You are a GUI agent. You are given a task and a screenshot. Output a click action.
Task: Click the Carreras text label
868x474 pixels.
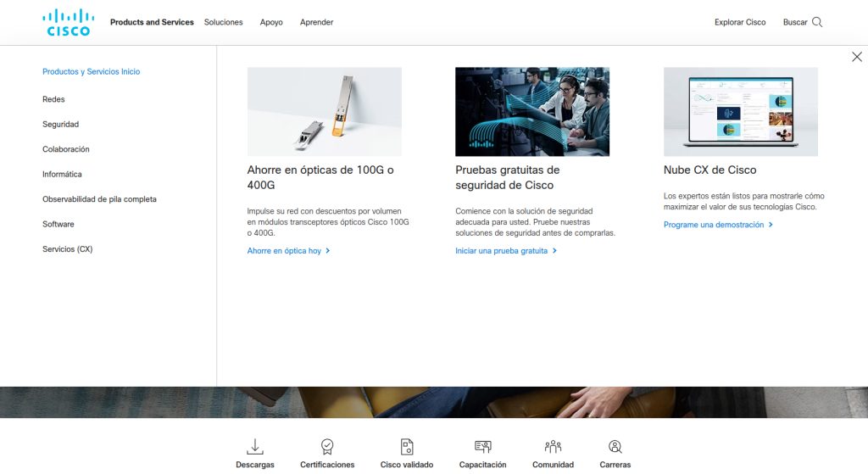coord(615,465)
